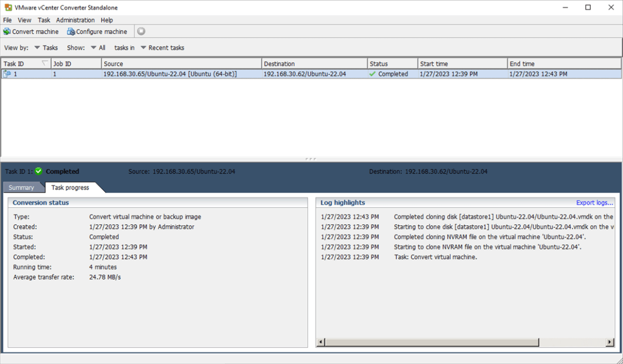The height and width of the screenshot is (364, 623).
Task: Open the Administration menu
Action: (x=75, y=20)
